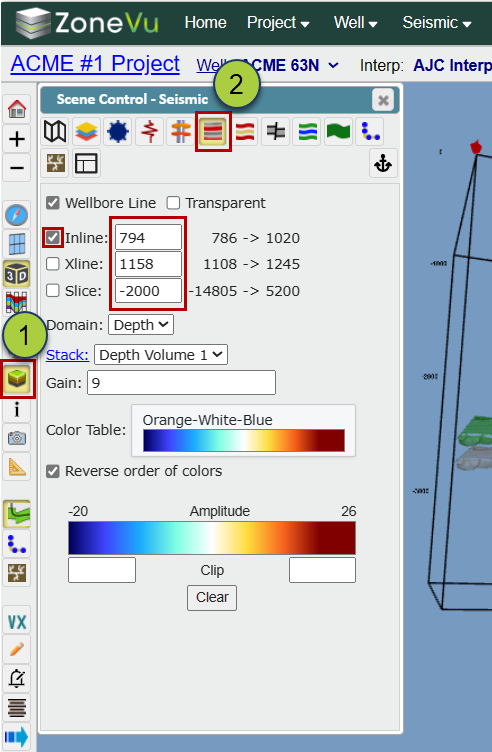The width and height of the screenshot is (492, 752).
Task: Click the seismic section icon highlighted in toolbar
Action: coord(213,131)
